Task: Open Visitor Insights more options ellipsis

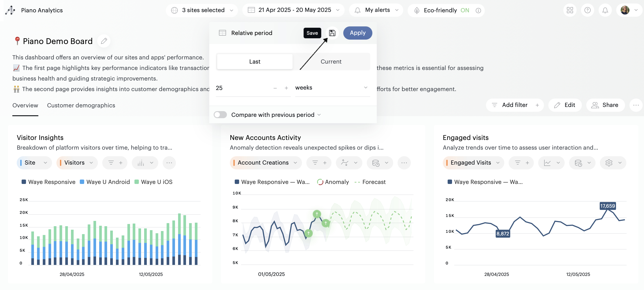Action: pyautogui.click(x=169, y=163)
